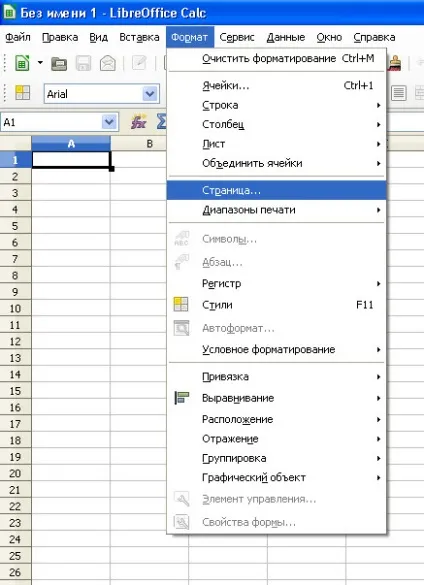Click the Justified alignment icon on toolbar
The width and height of the screenshot is (424, 585).
coord(398,93)
